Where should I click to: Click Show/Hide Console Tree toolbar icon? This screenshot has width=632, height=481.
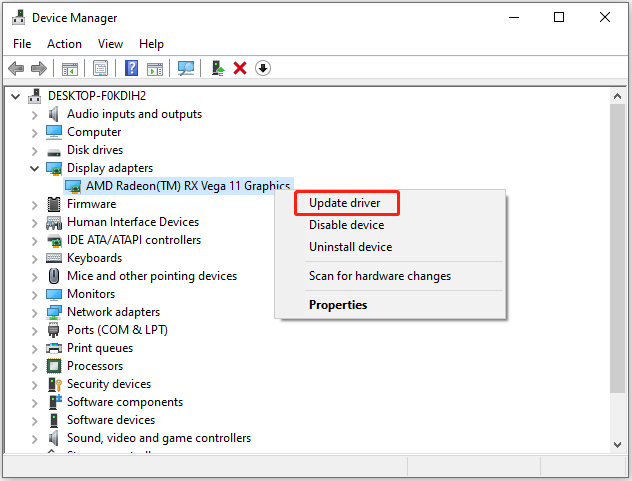(x=70, y=69)
